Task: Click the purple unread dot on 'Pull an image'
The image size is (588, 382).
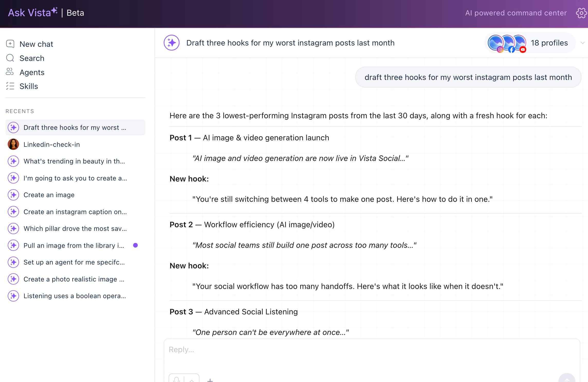Action: point(135,245)
